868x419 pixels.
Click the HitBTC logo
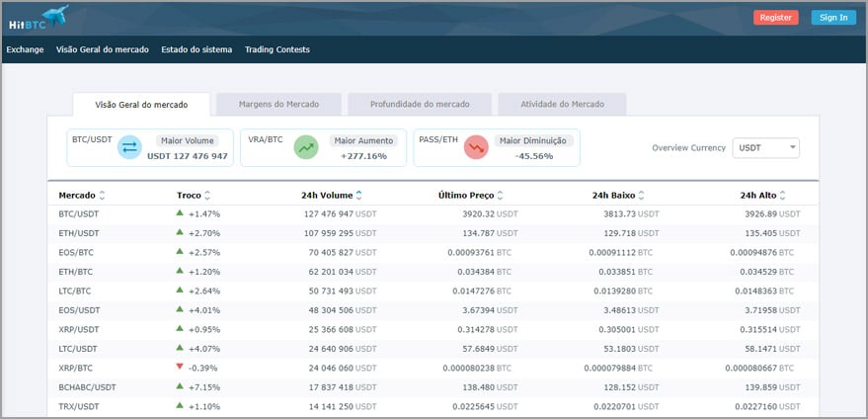point(39,17)
